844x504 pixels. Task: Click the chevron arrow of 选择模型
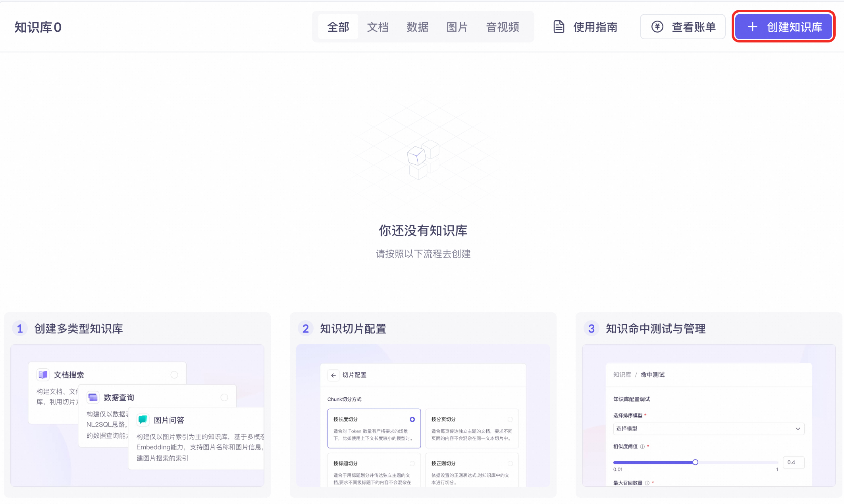[798, 429]
